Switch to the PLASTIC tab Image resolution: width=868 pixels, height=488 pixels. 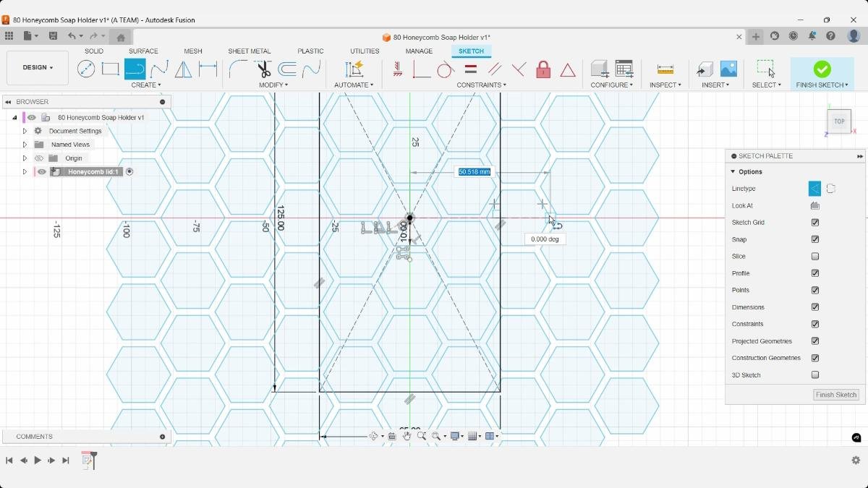(x=310, y=51)
